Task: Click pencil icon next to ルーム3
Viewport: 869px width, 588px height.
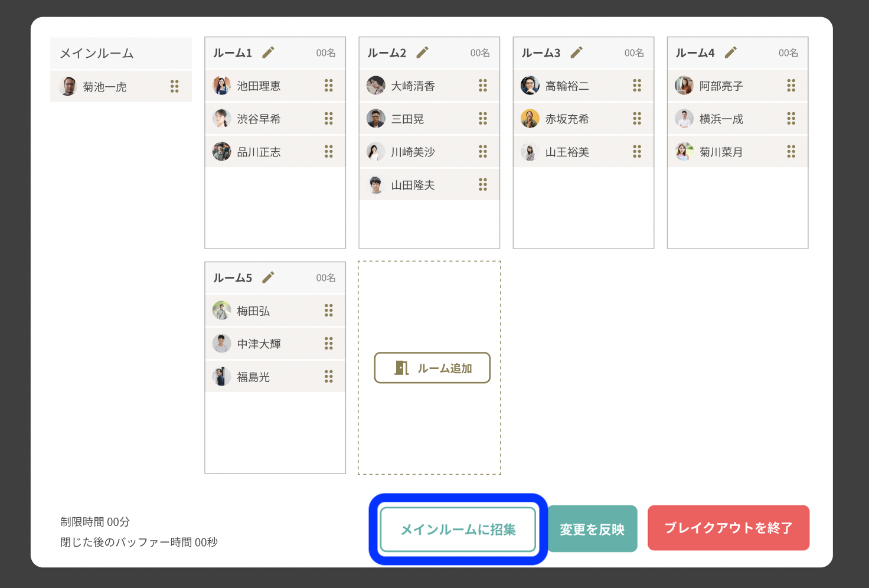Action: 576,53
